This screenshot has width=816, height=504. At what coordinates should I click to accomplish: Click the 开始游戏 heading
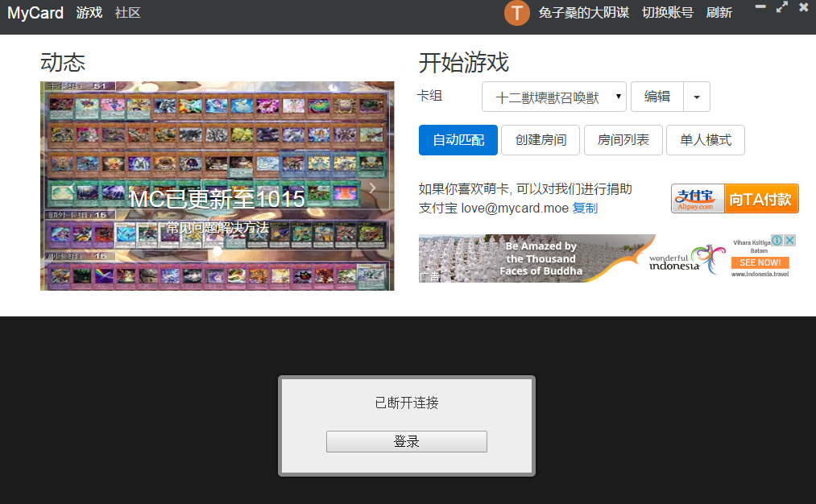464,63
